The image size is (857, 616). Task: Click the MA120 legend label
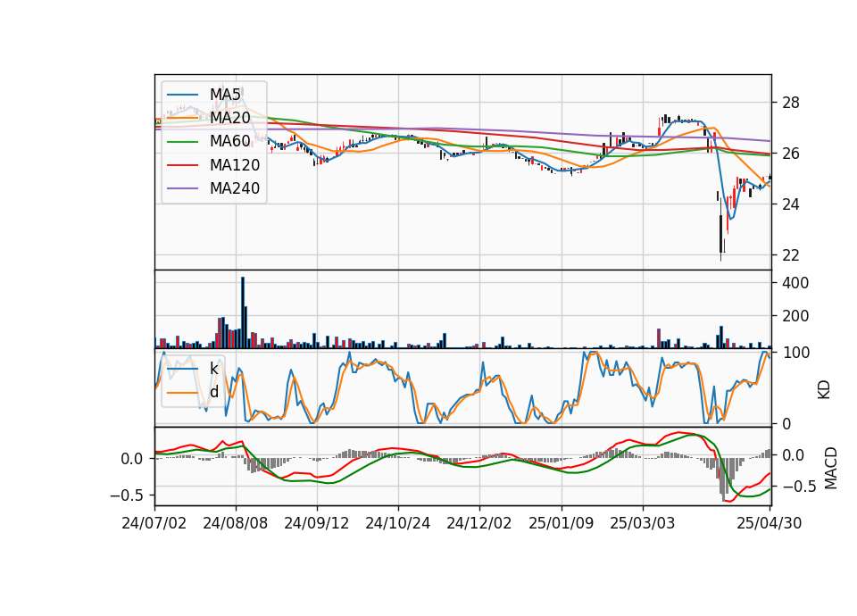[x=235, y=164]
